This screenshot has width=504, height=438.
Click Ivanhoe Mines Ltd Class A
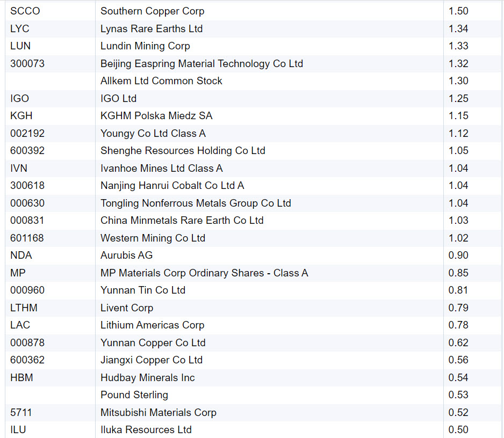click(161, 168)
